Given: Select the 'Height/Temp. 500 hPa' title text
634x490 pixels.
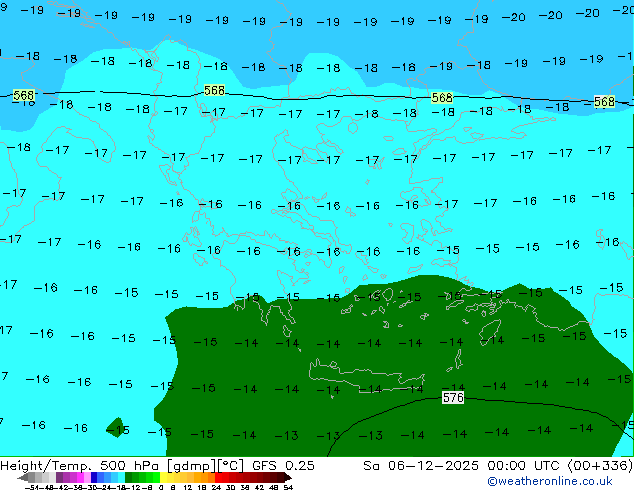Looking at the screenshot, I should coord(80,466).
